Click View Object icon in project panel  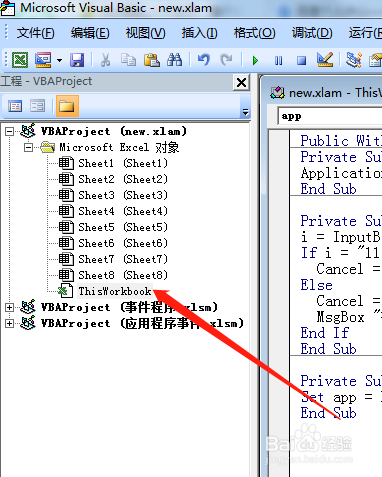(37, 106)
